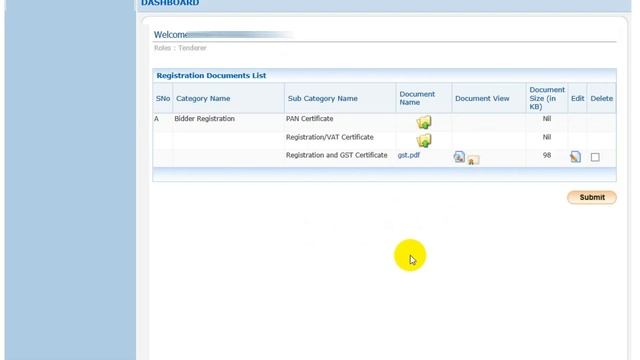Screen dimensions: 640x360
Task: Click the Nil size in PAN Certificate row
Action: coord(547,119)
